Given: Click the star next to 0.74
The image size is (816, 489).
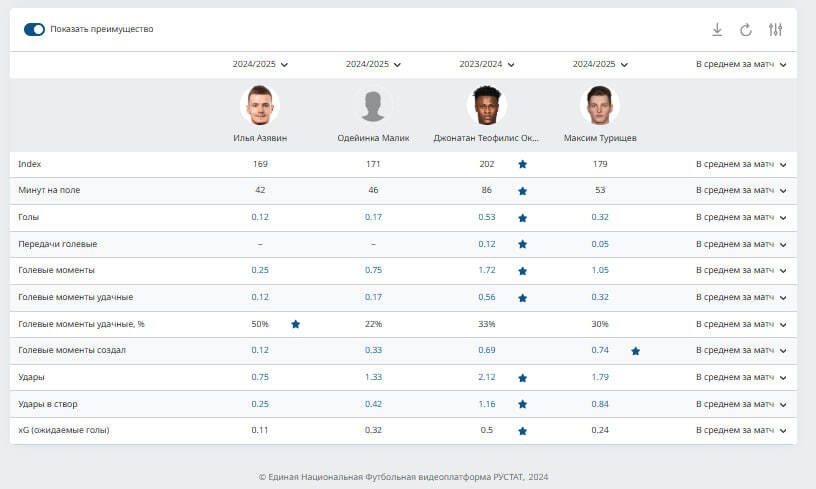Looking at the screenshot, I should 635,351.
